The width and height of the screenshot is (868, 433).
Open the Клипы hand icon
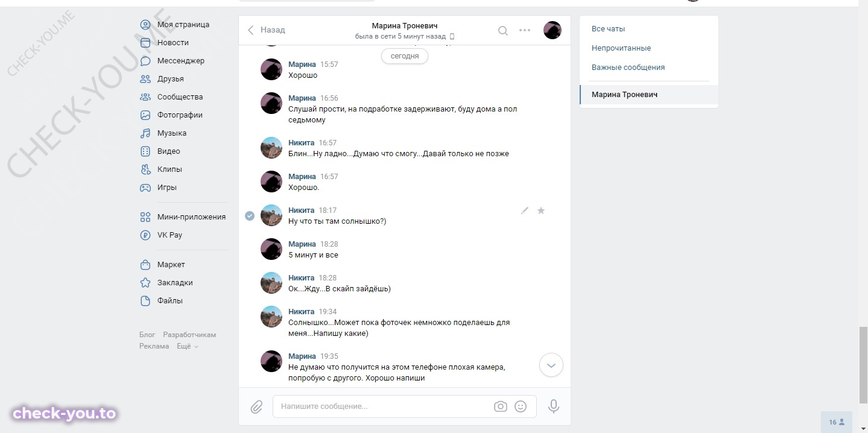tap(145, 169)
